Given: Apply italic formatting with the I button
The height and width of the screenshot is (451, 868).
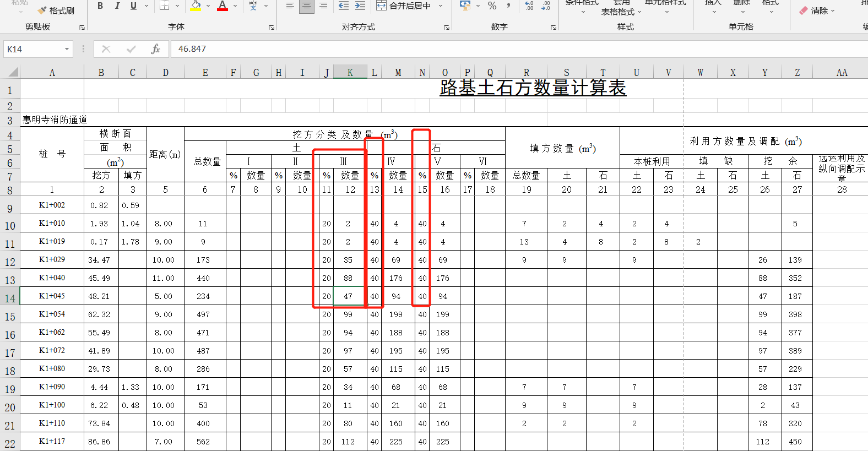Looking at the screenshot, I should [117, 6].
